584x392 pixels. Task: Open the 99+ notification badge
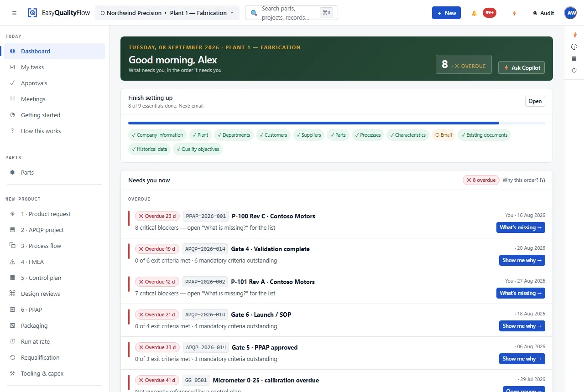point(490,13)
